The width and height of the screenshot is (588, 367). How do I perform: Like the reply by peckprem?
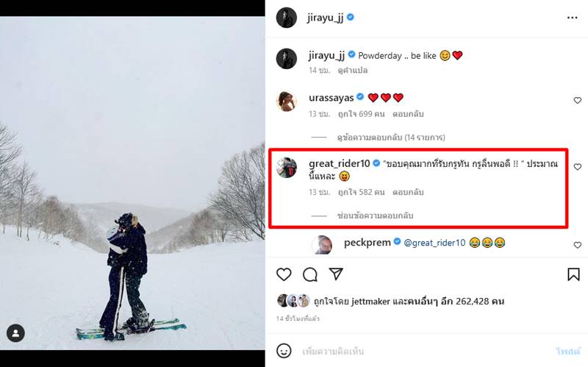[x=577, y=243]
